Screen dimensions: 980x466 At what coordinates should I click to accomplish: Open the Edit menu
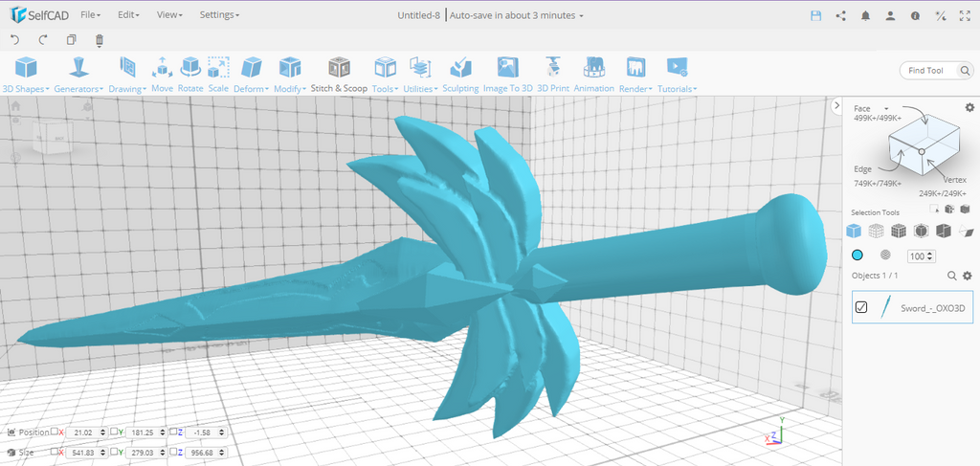click(129, 15)
